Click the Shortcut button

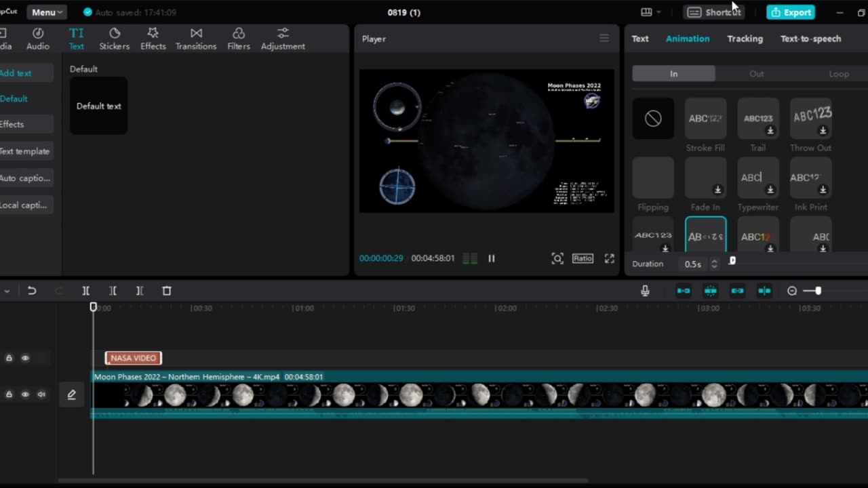point(714,12)
